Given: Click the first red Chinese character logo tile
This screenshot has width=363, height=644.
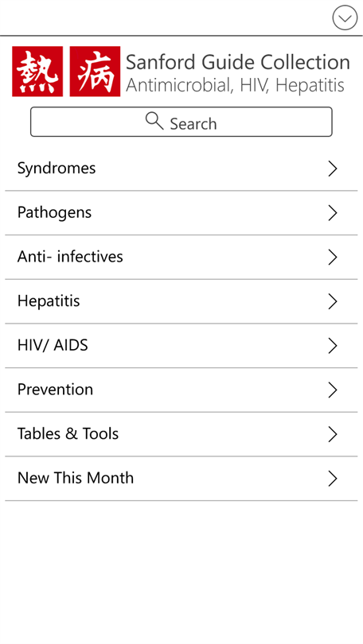Looking at the screenshot, I should coord(37,72).
